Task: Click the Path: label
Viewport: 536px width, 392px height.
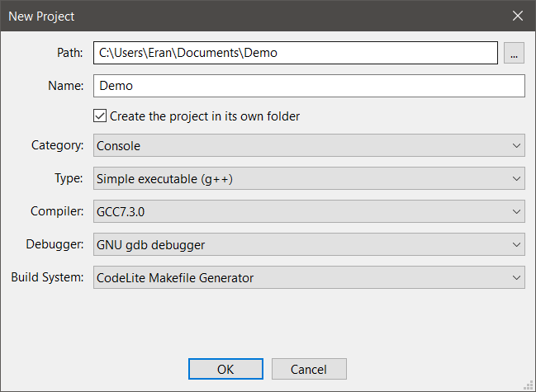Action: 69,53
